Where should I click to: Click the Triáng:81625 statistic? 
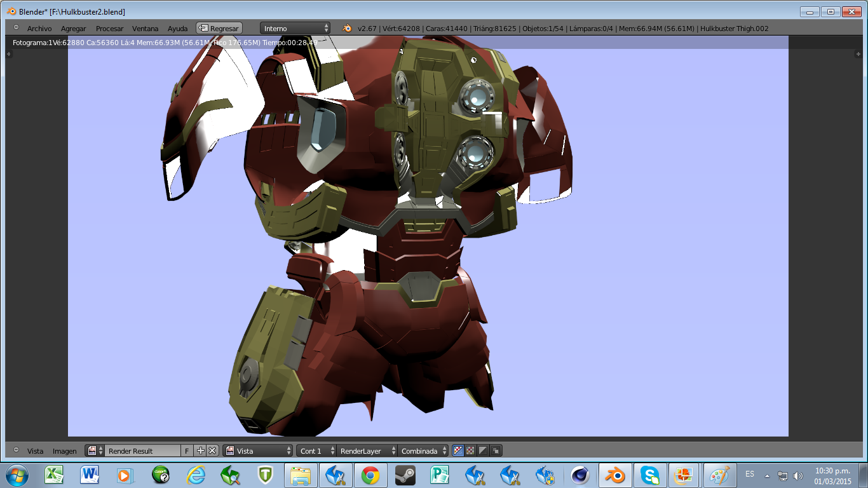pyautogui.click(x=495, y=29)
